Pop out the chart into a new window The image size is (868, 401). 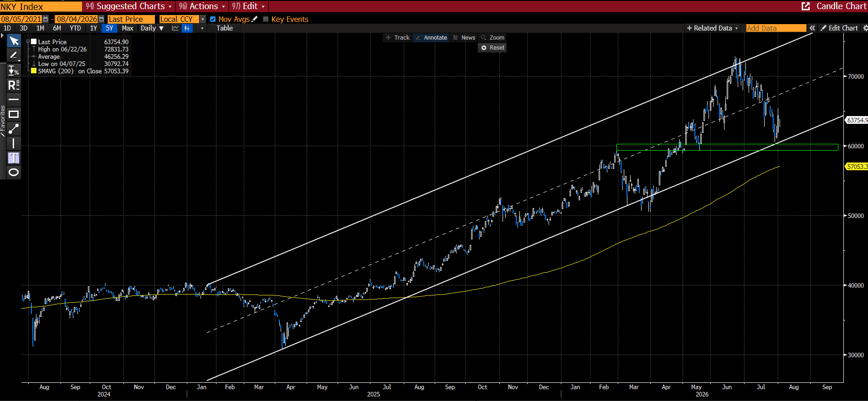point(806,6)
